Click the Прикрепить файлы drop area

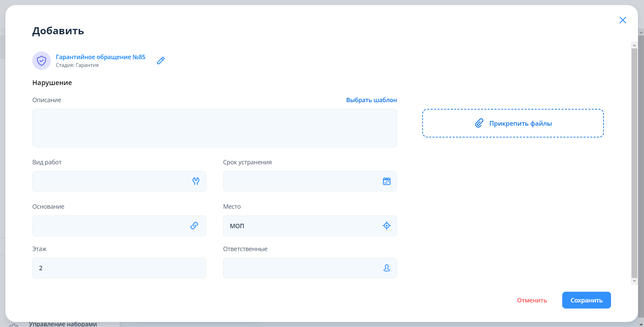pos(513,123)
